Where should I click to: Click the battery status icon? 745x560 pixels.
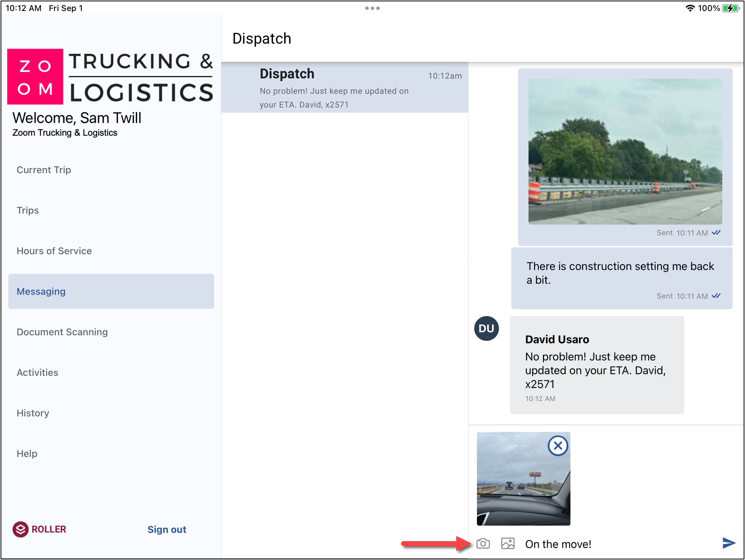[730, 8]
